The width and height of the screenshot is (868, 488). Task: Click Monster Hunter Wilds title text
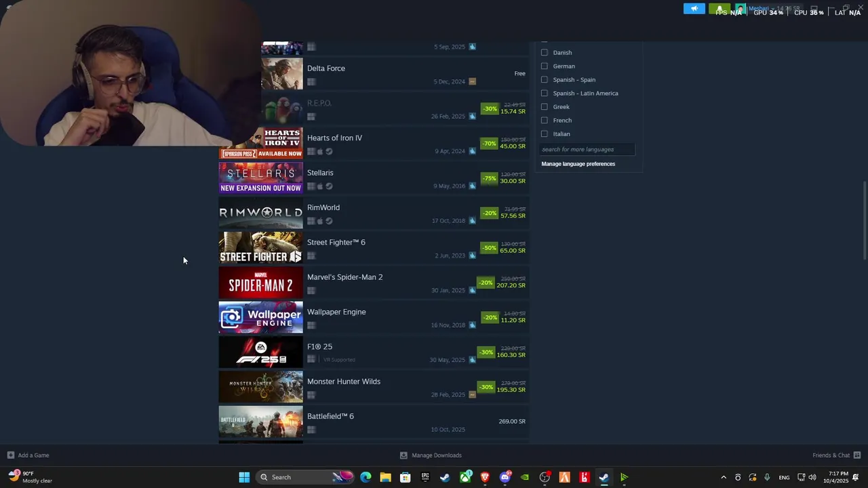coord(344,382)
